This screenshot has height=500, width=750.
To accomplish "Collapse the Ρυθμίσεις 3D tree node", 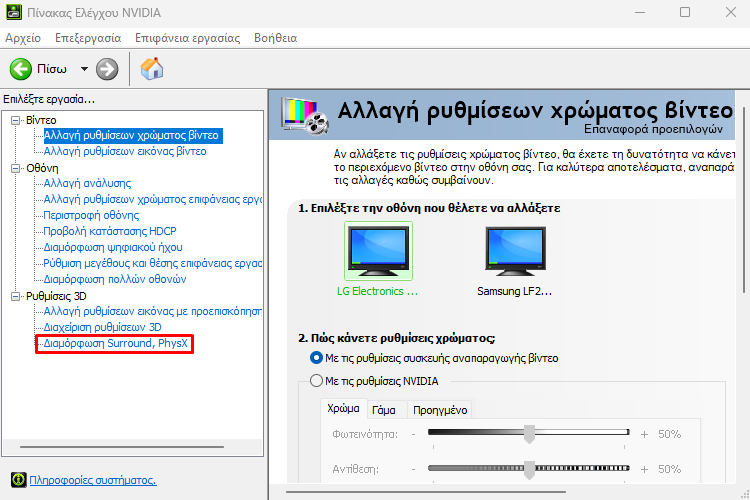I will 15,296.
